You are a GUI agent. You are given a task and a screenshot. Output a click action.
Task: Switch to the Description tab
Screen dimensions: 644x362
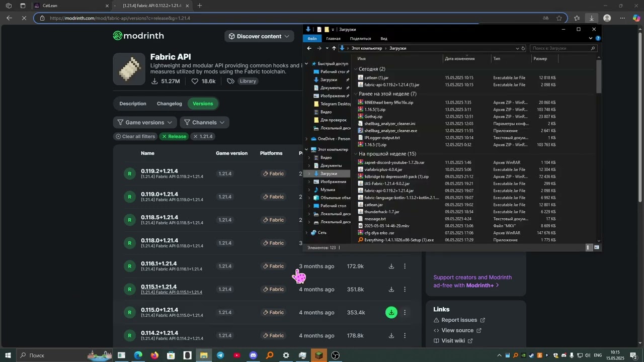[x=133, y=104]
